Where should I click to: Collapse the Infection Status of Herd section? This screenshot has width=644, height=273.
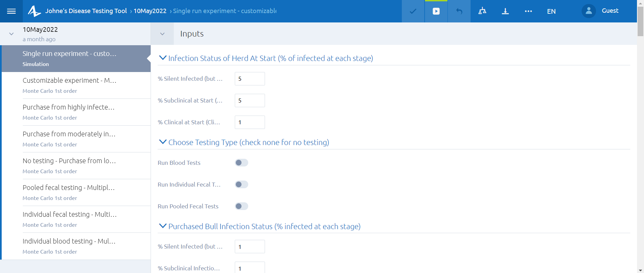click(163, 58)
